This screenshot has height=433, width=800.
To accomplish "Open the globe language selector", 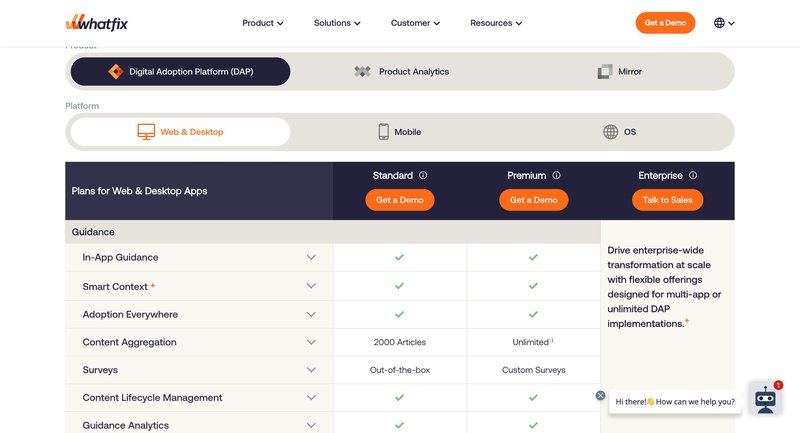I will [x=724, y=23].
